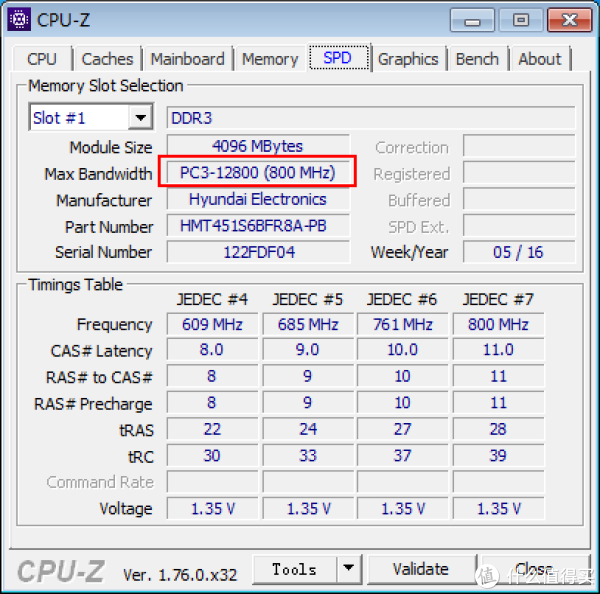This screenshot has height=594, width=600.
Task: Click tRAS value 24
Action: tap(308, 429)
